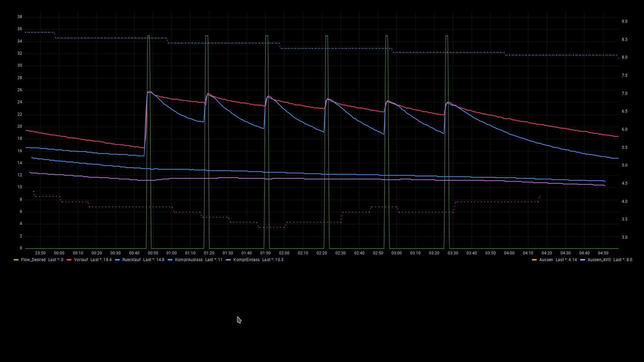Screen dimensions: 644x362
Task: Open the Aussen_AVG legend color swatch
Action: [x=583, y=260]
